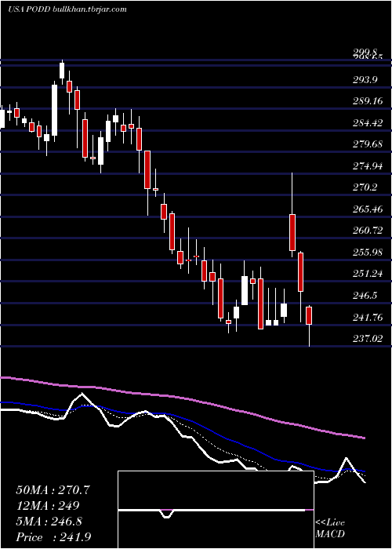Click the 50MA : 270.7 readout

pos(53,490)
